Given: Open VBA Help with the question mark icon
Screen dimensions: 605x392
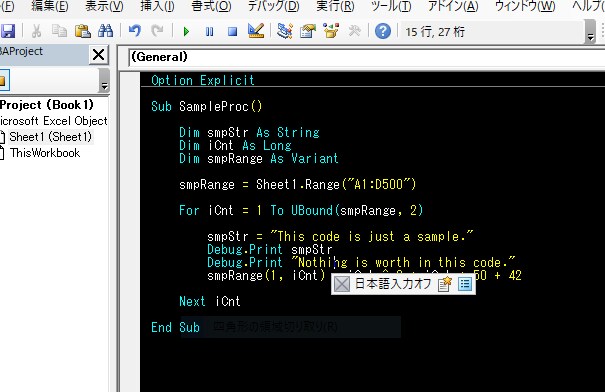Looking at the screenshot, I should [x=383, y=31].
